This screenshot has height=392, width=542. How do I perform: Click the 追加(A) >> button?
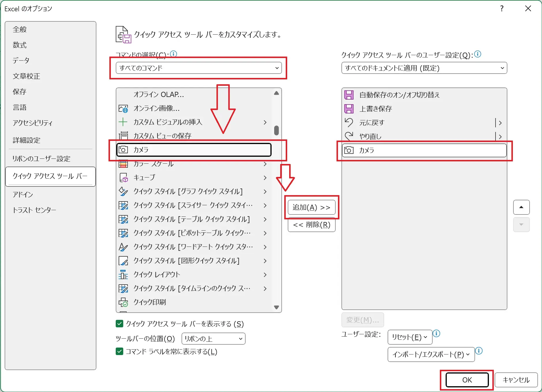[x=311, y=207]
